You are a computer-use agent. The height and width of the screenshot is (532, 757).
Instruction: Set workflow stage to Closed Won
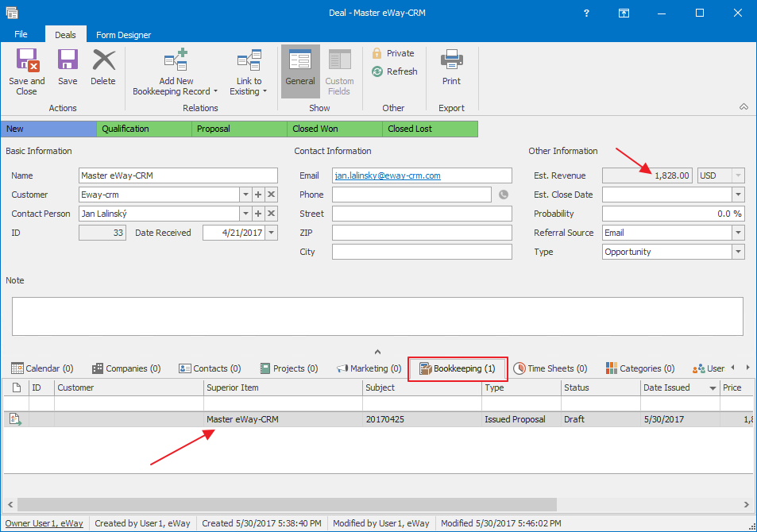[334, 129]
